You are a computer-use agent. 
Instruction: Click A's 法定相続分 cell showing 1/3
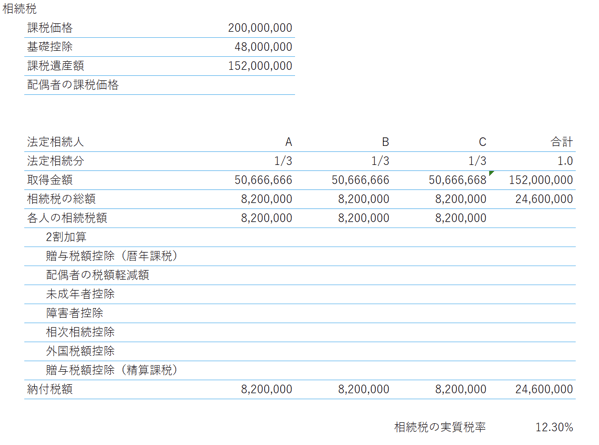[283, 161]
